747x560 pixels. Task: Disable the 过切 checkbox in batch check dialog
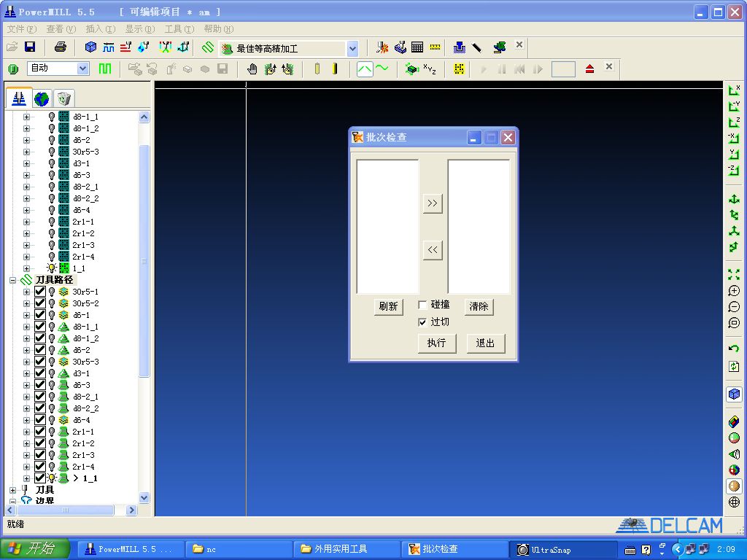422,322
